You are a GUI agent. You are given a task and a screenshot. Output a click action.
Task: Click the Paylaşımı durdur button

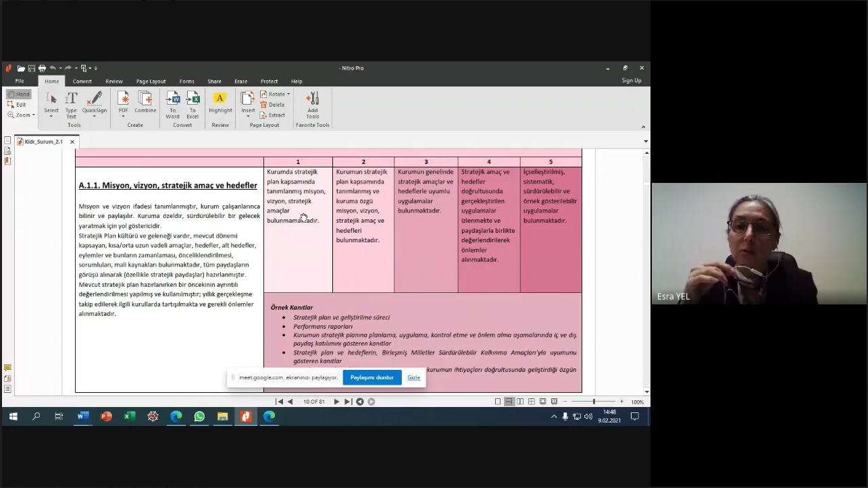(x=372, y=377)
